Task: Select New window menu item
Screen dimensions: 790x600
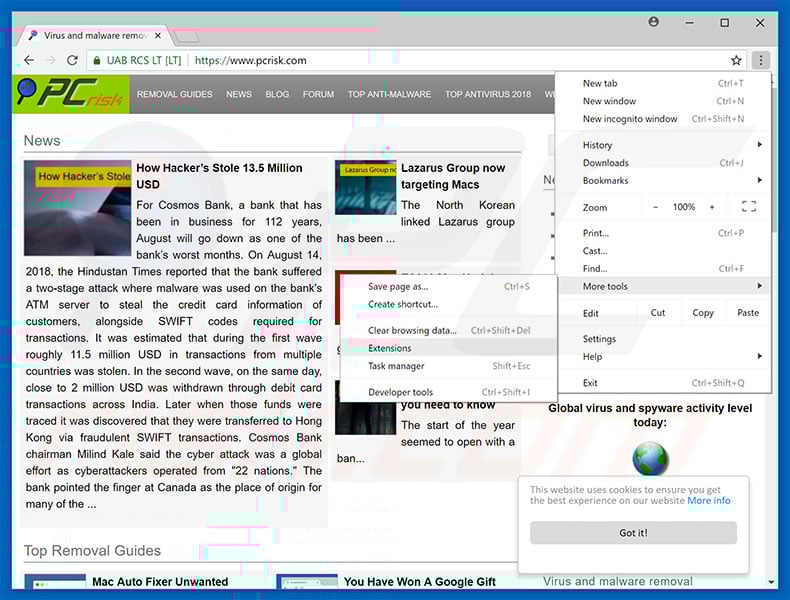Action: [664, 101]
